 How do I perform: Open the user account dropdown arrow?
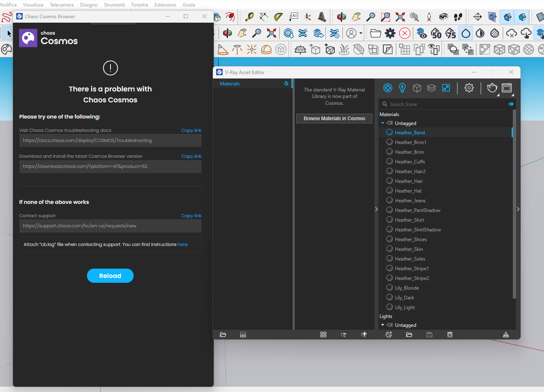point(361,33)
